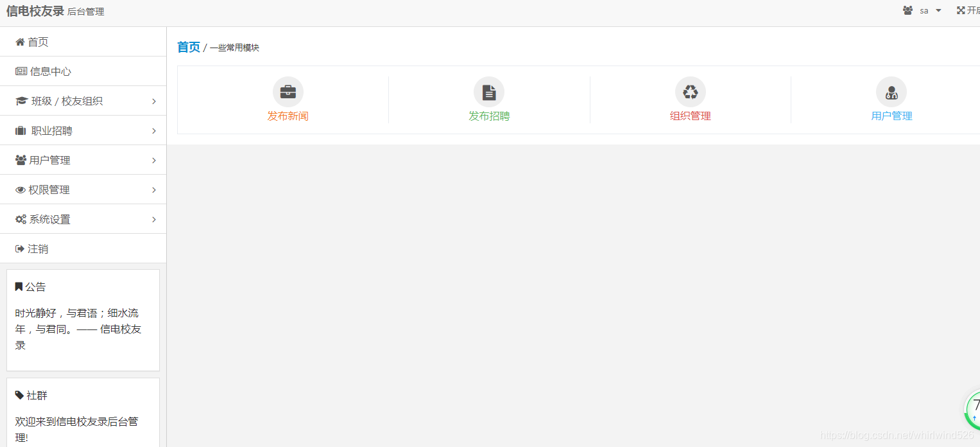Click the eye icon beside 权限管理
The image size is (980, 447).
tap(21, 189)
